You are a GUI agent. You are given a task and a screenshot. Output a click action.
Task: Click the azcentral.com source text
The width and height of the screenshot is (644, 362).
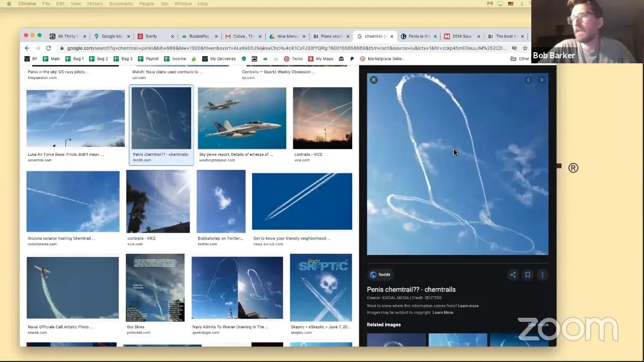[40, 160]
